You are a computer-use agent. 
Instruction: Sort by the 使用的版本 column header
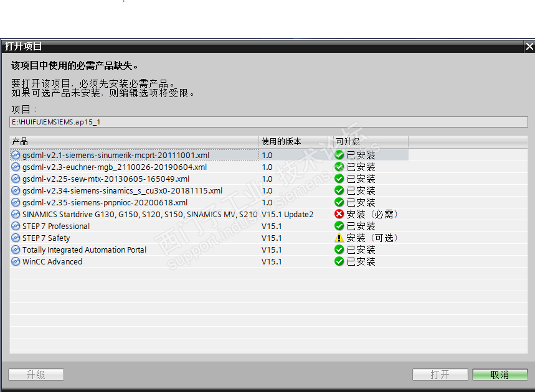pos(296,141)
